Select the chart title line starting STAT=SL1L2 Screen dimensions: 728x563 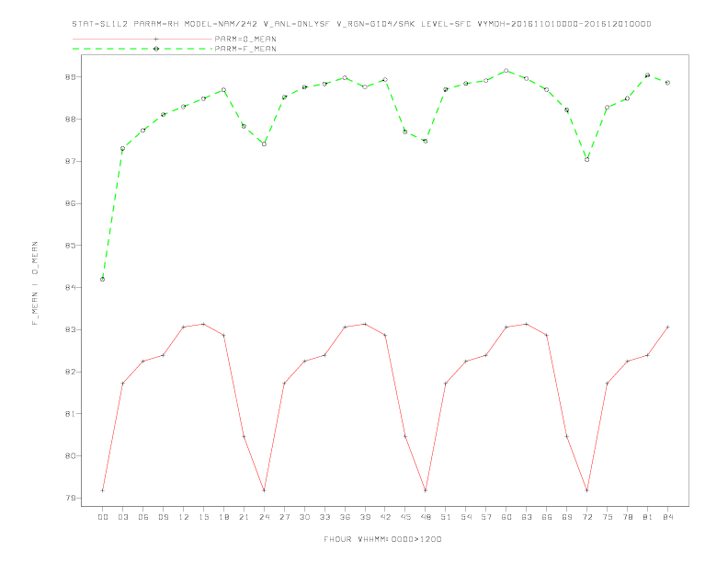tap(361, 24)
